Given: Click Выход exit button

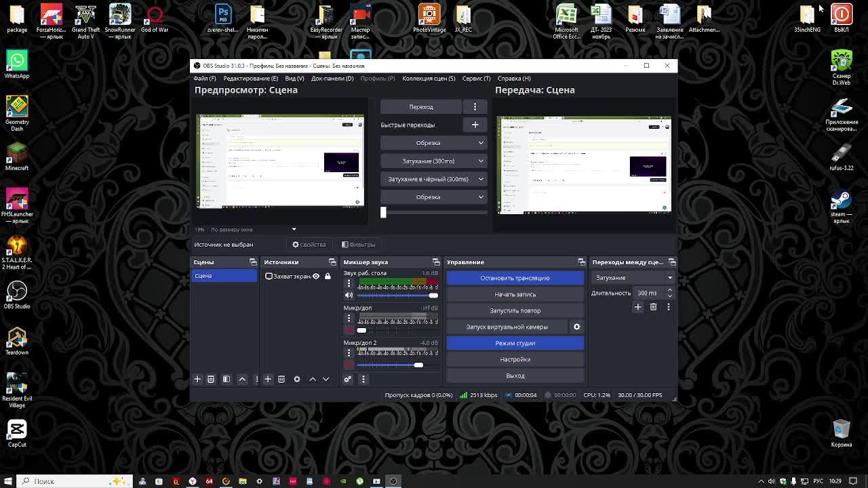Looking at the screenshot, I should pos(515,375).
